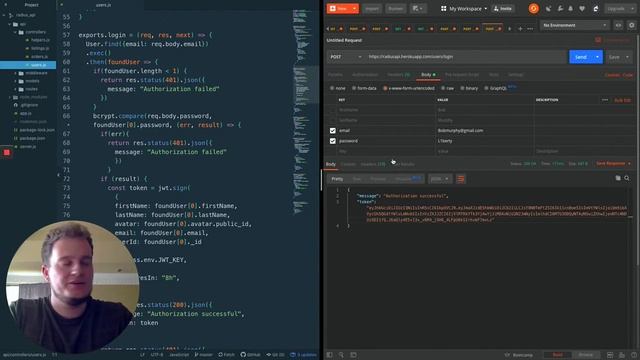Click the environment quick look eye icon

point(618,25)
